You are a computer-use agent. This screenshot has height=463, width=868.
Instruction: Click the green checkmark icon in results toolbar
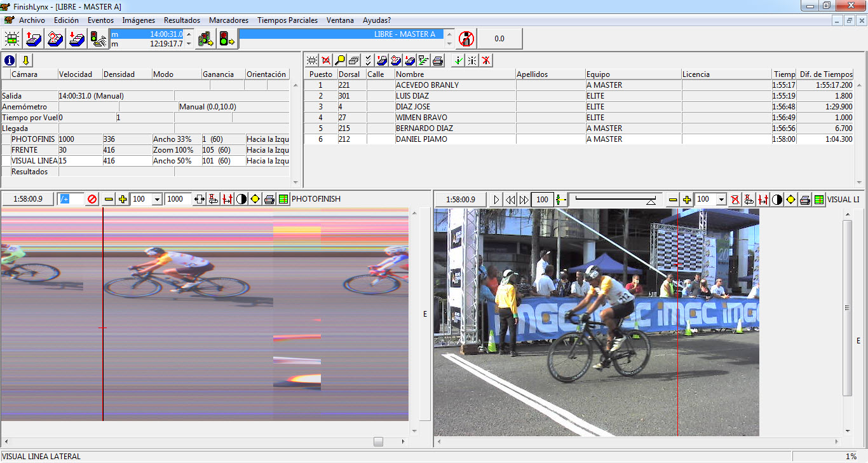tap(458, 60)
